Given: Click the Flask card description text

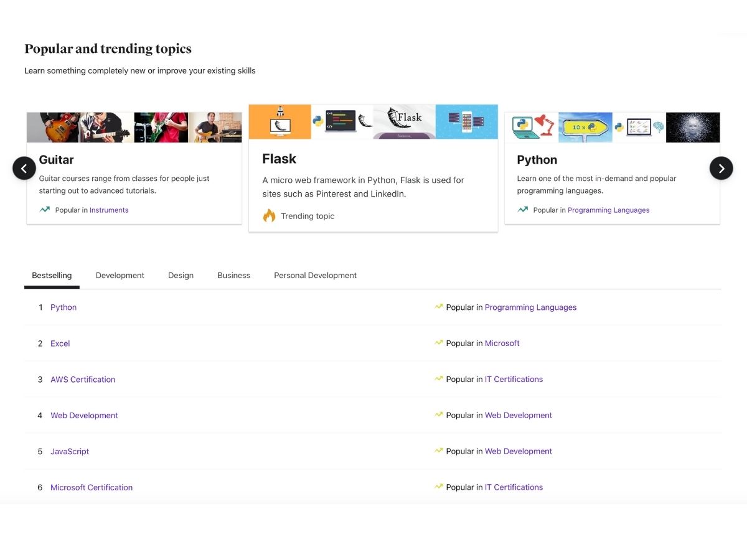Looking at the screenshot, I should [x=363, y=187].
